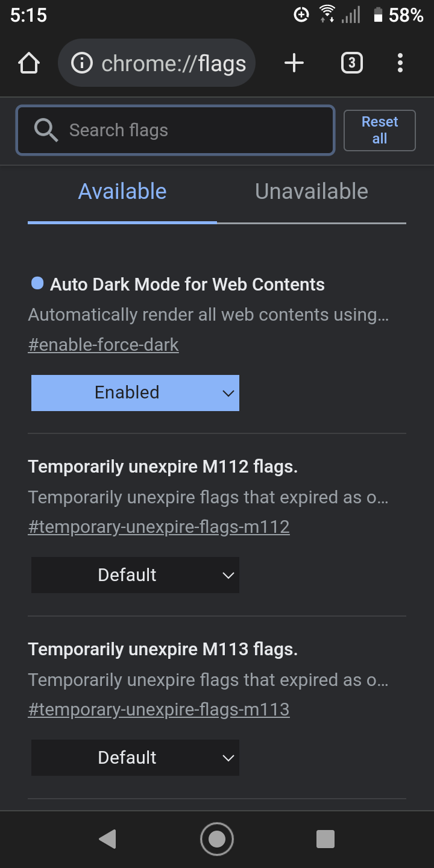Select the Available tab
The height and width of the screenshot is (868, 434).
click(122, 192)
